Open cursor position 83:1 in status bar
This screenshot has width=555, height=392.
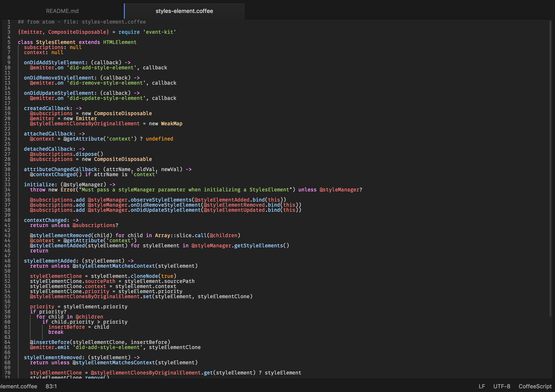click(x=51, y=386)
